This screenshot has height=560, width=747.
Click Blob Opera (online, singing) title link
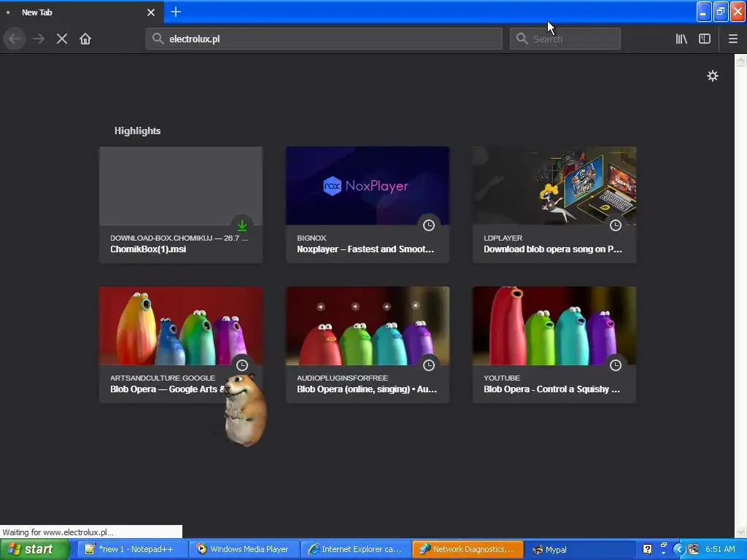367,389
